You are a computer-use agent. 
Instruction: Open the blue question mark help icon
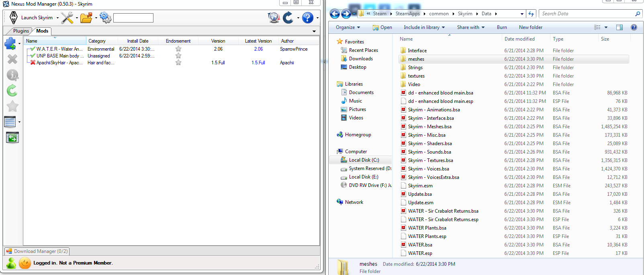[308, 18]
